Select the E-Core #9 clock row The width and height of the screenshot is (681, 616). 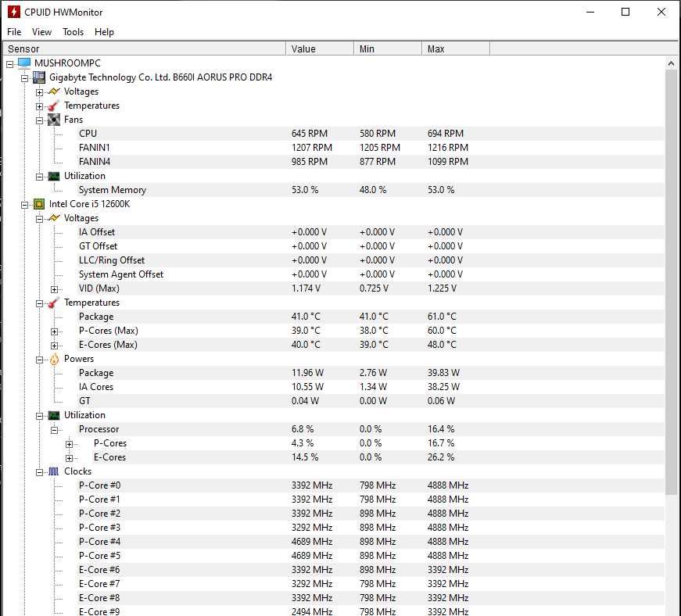[370, 611]
